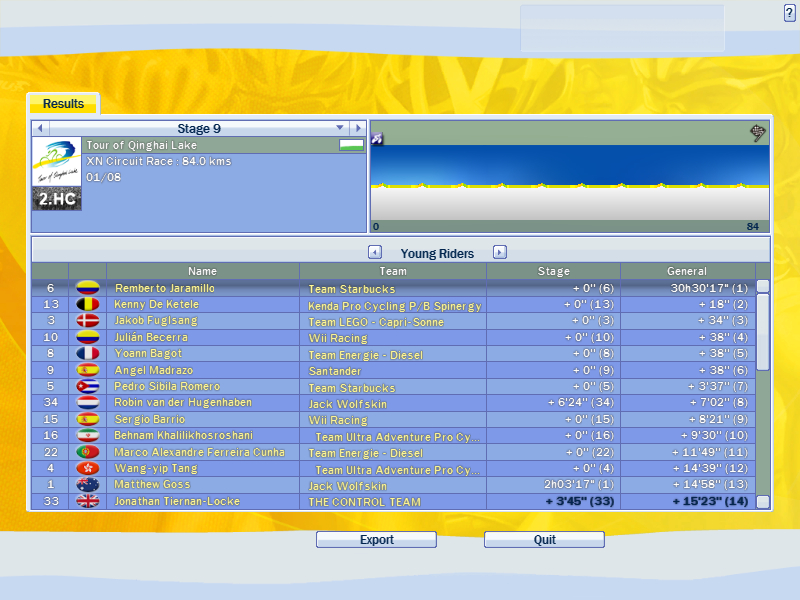Click the checkered finish flag icon
This screenshot has height=600, width=800.
(759, 133)
